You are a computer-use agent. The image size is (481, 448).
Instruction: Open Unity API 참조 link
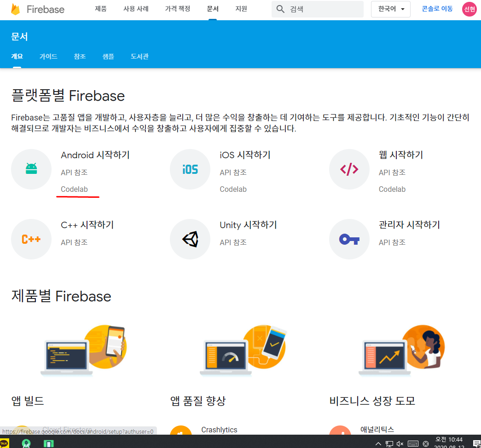233,242
